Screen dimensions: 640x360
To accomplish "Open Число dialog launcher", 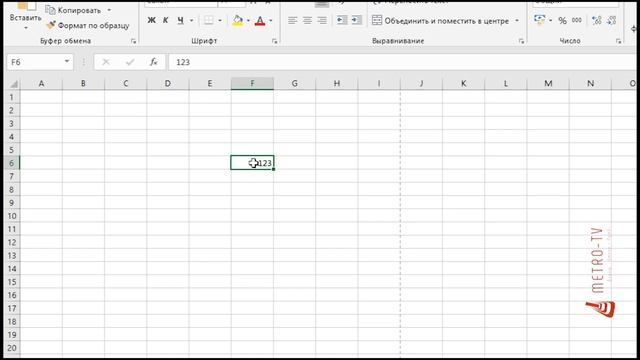I will tap(618, 41).
